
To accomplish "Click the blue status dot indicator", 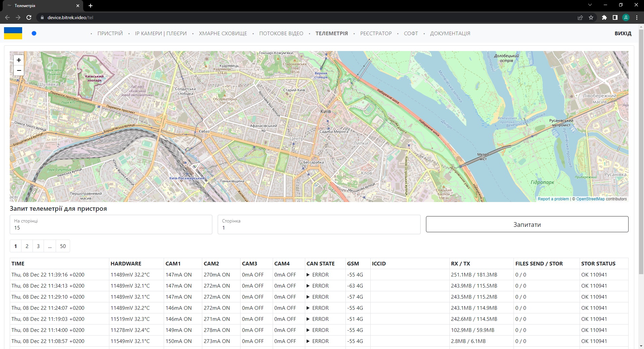I will click(34, 33).
